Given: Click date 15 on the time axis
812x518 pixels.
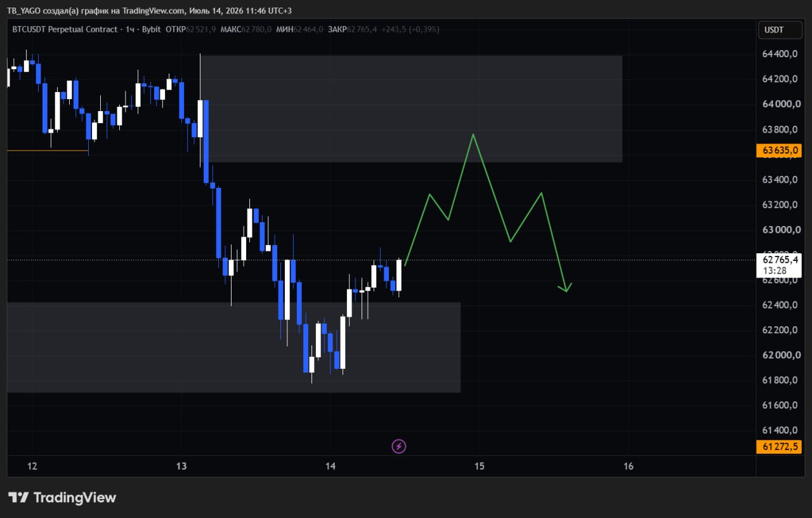Looking at the screenshot, I should [x=479, y=466].
